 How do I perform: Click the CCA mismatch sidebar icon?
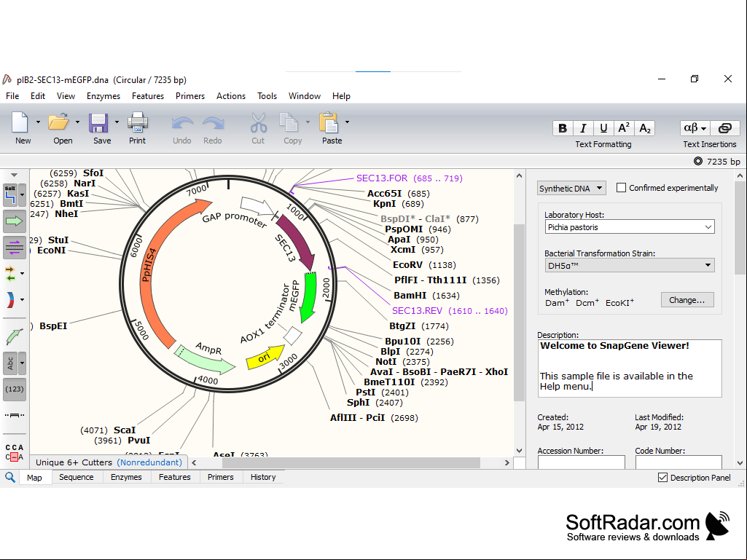[15, 452]
